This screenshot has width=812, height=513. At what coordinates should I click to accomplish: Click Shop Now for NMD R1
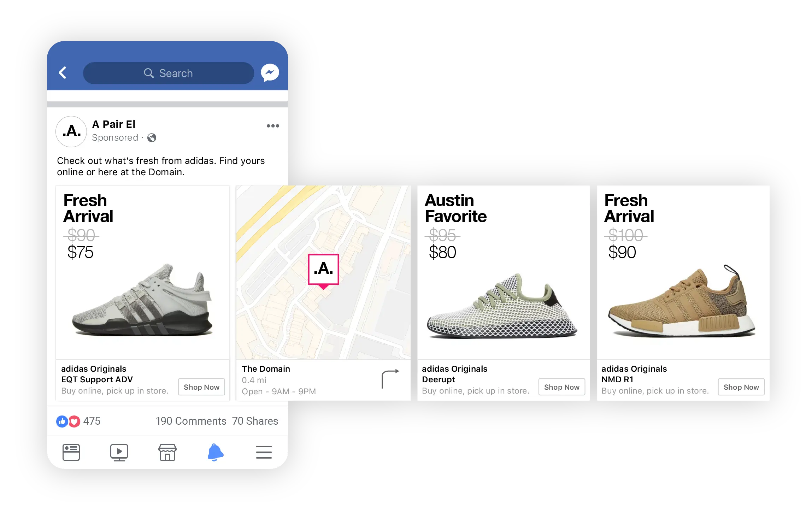point(741,387)
